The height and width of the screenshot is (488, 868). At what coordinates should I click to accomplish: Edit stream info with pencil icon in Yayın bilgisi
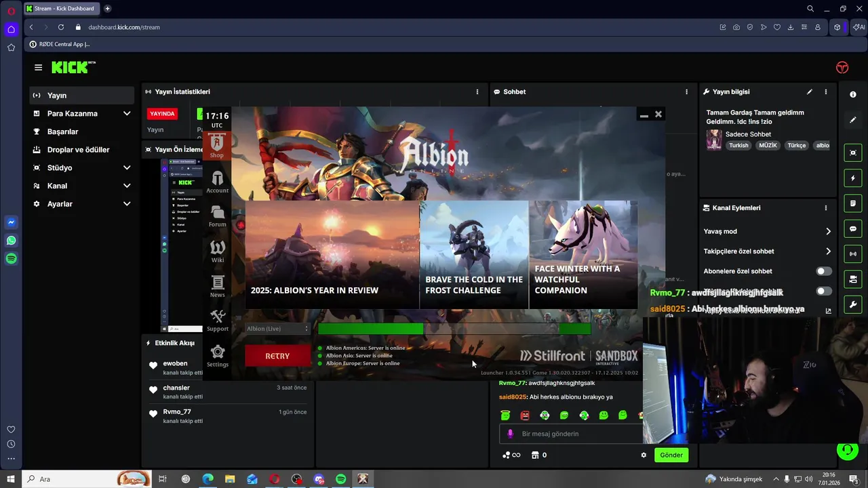[x=809, y=91]
